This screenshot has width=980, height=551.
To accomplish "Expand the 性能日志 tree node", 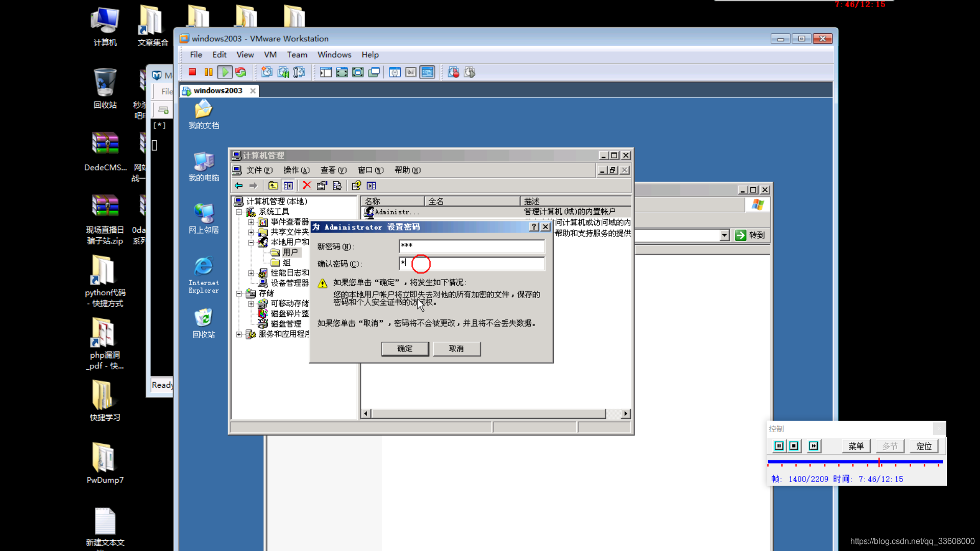I will [x=251, y=273].
